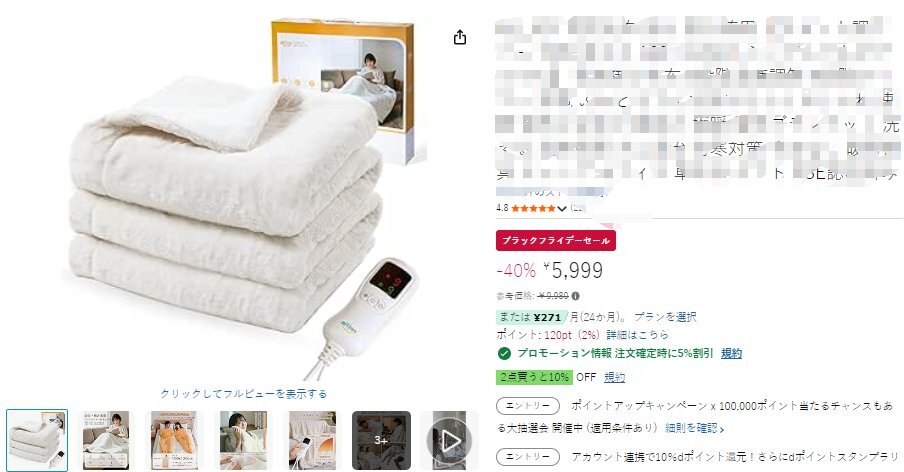Click the first エントリー button
Screen dimensions: 904x472
pos(528,406)
